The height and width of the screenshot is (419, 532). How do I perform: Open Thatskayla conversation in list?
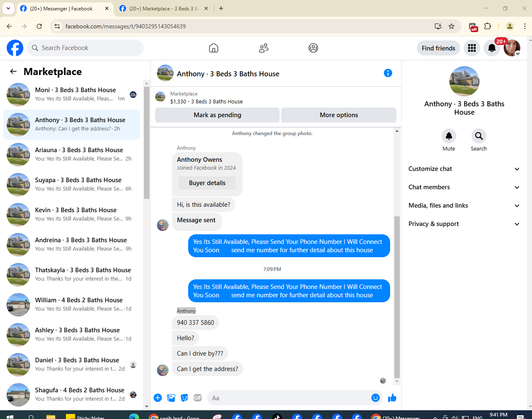coord(72,275)
